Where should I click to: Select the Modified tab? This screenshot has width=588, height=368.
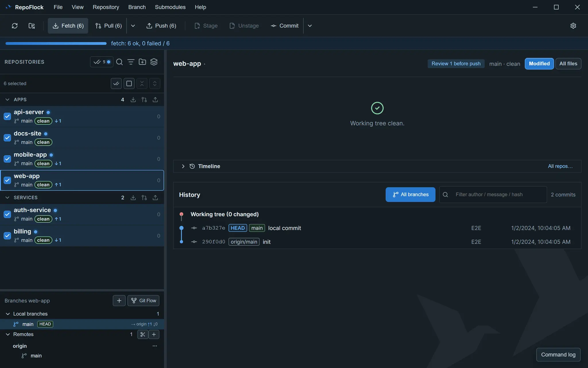(539, 64)
